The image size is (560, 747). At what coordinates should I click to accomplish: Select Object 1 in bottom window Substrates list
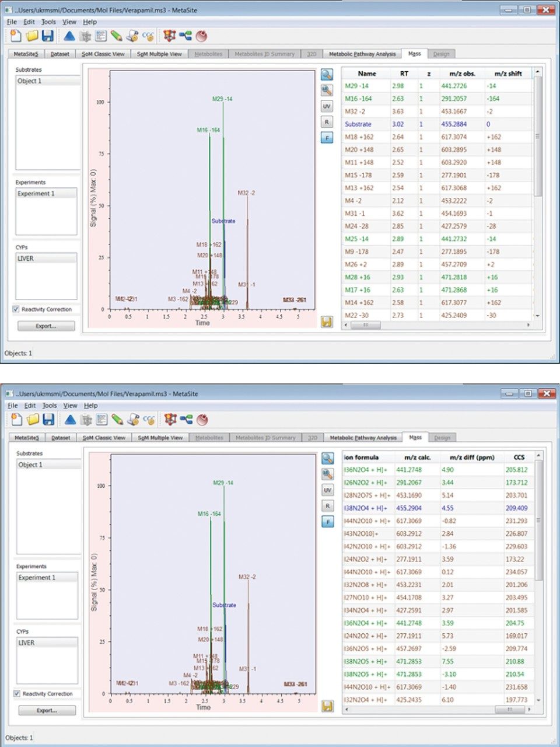pos(49,465)
